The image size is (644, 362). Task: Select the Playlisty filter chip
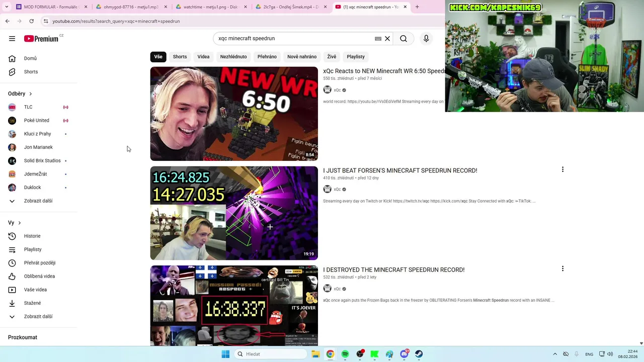pyautogui.click(x=356, y=57)
